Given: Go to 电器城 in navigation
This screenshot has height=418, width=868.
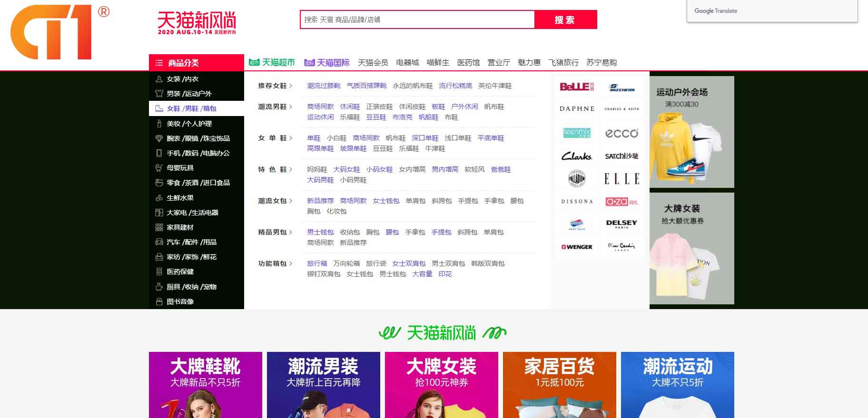Looking at the screenshot, I should 407,62.
